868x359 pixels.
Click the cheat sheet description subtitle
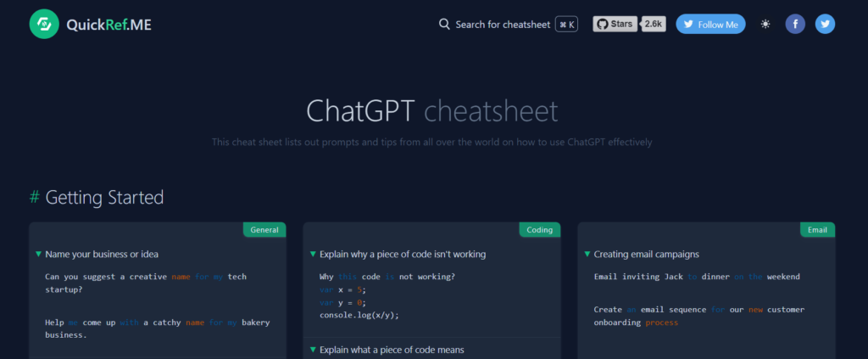431,143
